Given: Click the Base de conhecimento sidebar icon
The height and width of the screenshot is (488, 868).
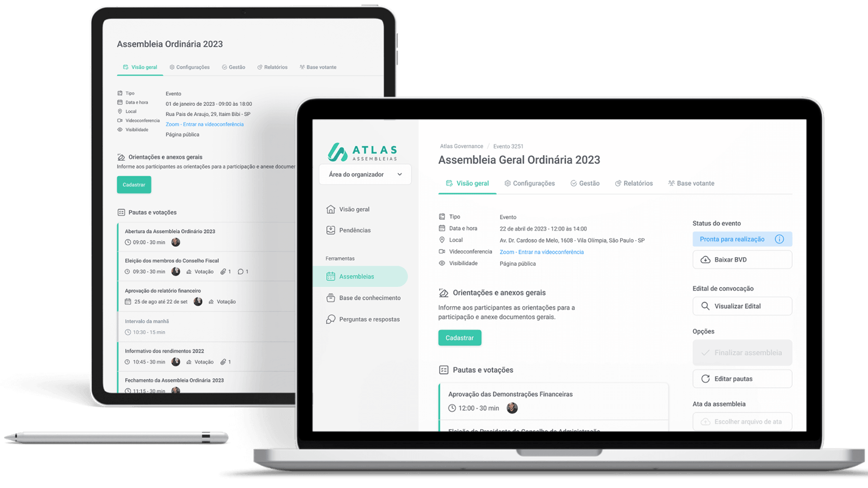Looking at the screenshot, I should pos(330,298).
